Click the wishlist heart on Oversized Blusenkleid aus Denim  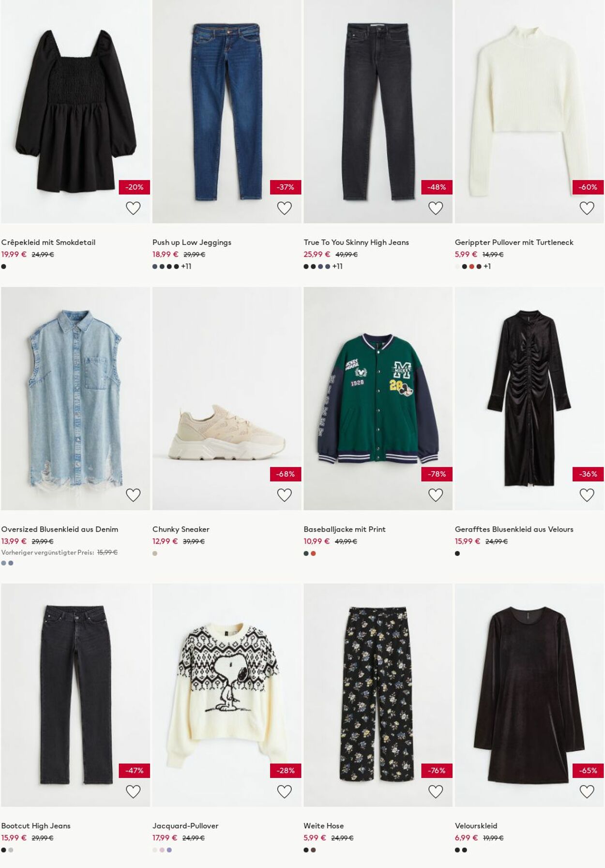coord(134,494)
